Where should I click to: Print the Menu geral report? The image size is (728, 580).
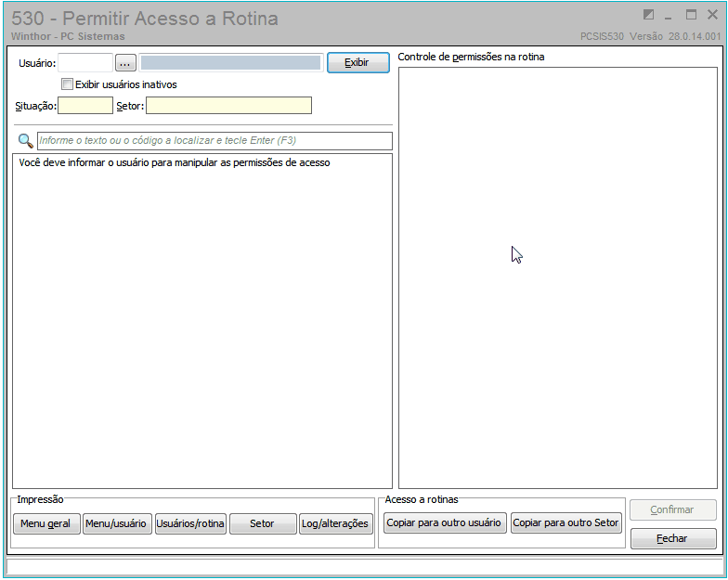(x=46, y=523)
